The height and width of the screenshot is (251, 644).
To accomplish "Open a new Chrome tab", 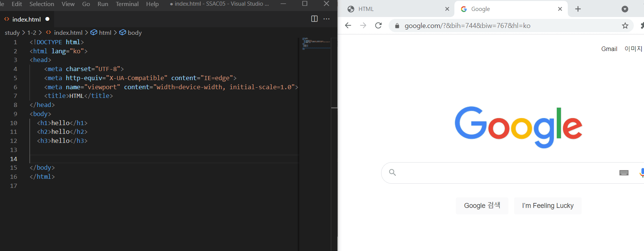I will coord(578,9).
